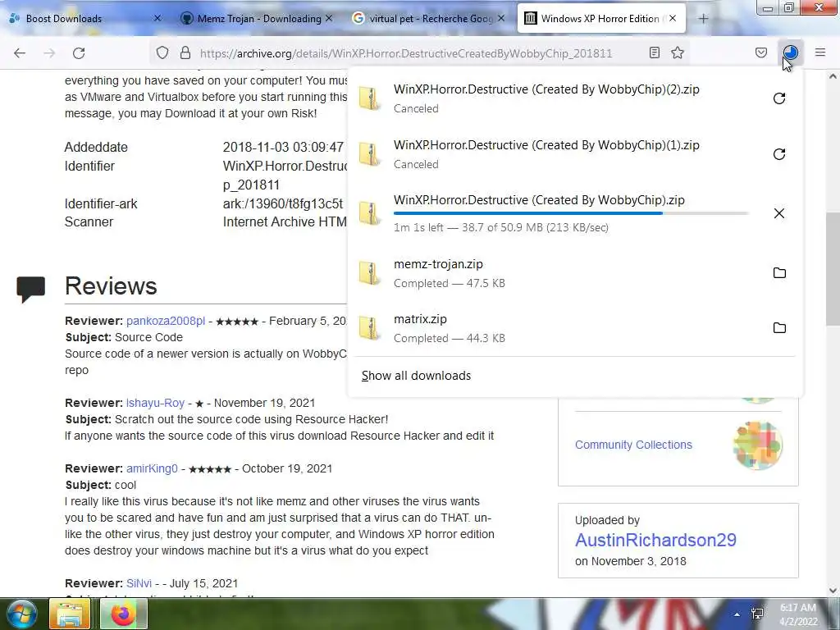840x630 pixels.
Task: Show memz-trojan.zip in its folder
Action: [779, 272]
